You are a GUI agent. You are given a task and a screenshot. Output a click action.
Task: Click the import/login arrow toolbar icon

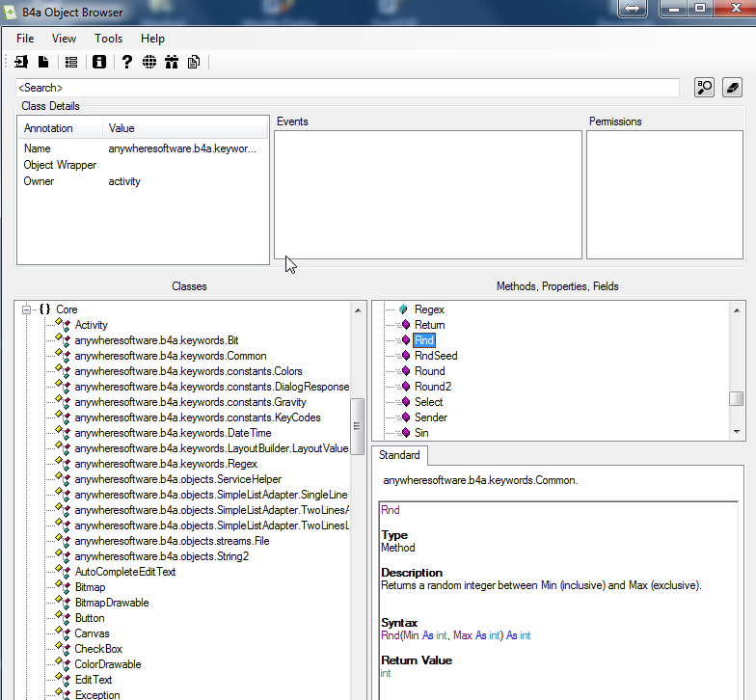(21, 63)
